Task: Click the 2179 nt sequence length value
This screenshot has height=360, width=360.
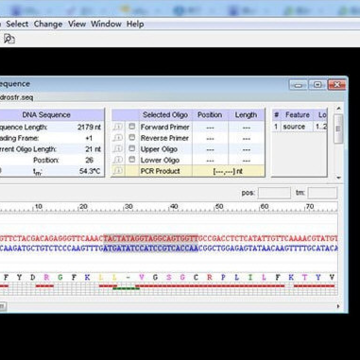Action: tap(89, 127)
